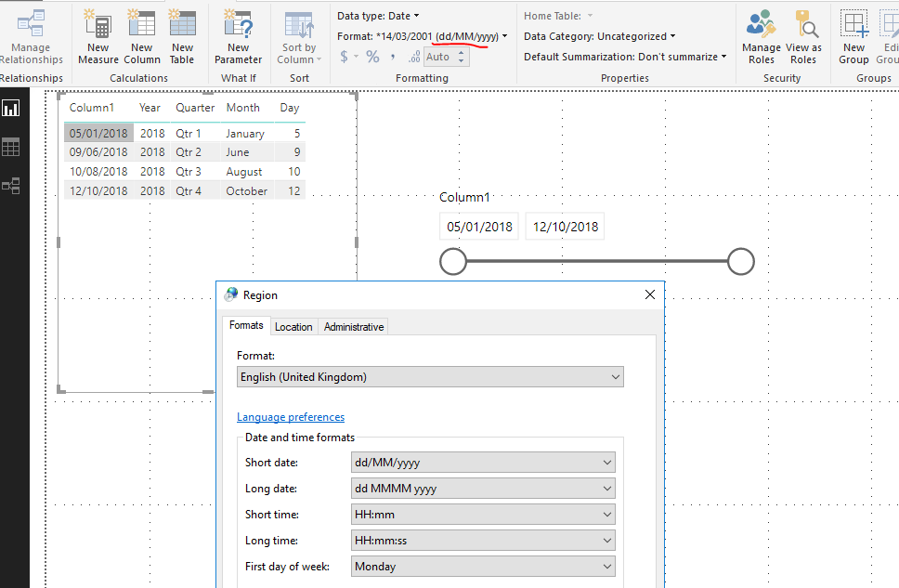899x588 pixels.
Task: Click the Auto decimal places field
Action: pyautogui.click(x=438, y=57)
